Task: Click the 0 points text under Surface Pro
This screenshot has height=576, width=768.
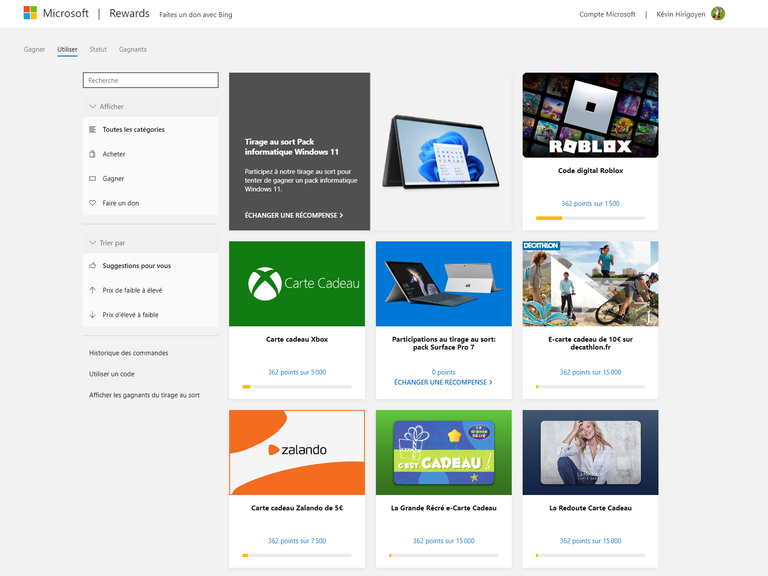Action: (443, 372)
